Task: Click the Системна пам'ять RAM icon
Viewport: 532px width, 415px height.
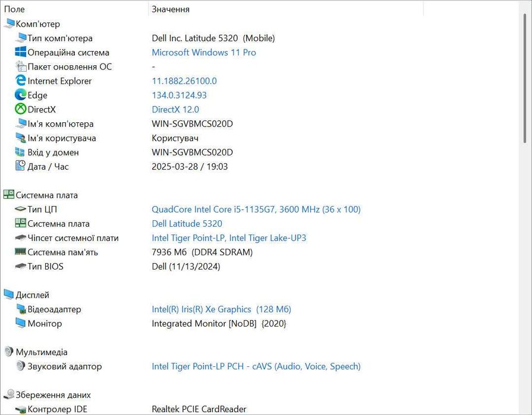Action: [x=21, y=252]
